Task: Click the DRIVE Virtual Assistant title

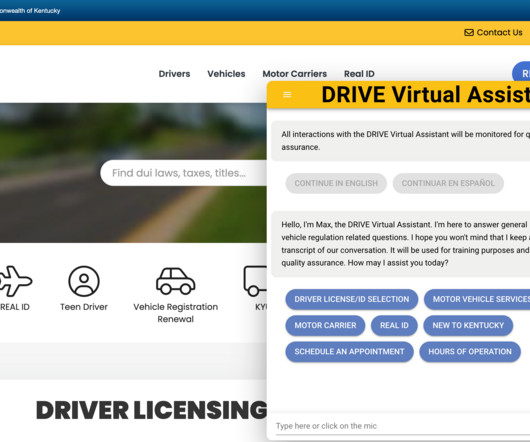Action: point(426,94)
